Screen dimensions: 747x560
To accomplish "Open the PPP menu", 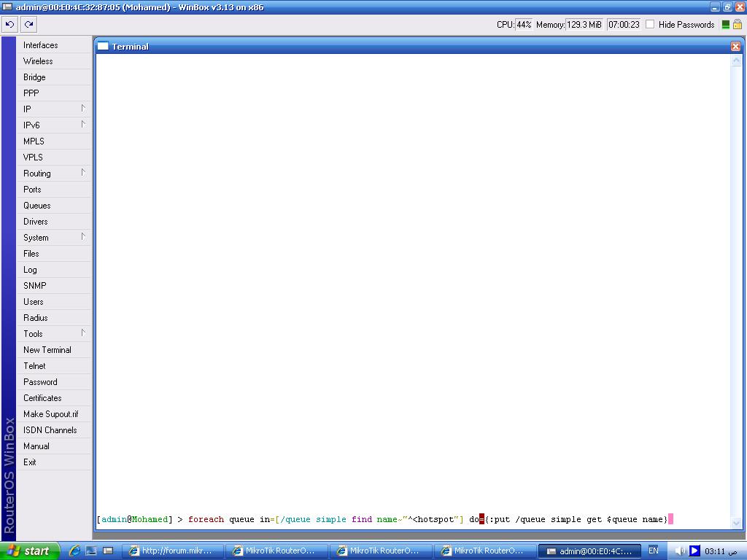I will (x=54, y=93).
